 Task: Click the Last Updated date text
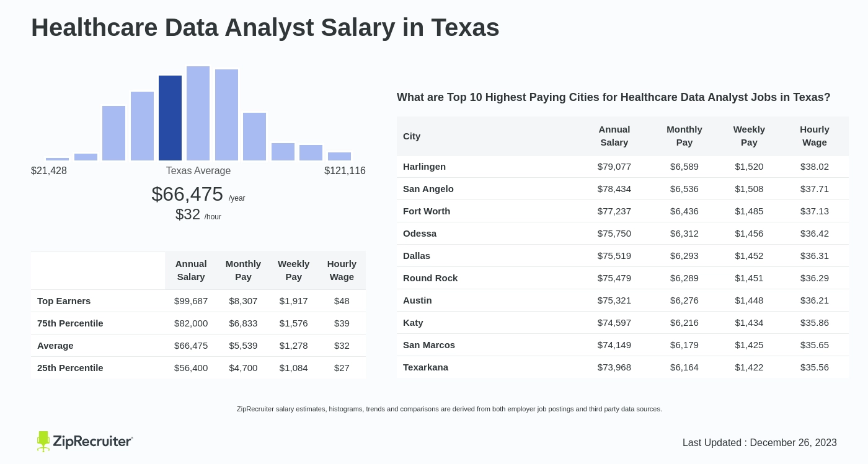pos(759,442)
